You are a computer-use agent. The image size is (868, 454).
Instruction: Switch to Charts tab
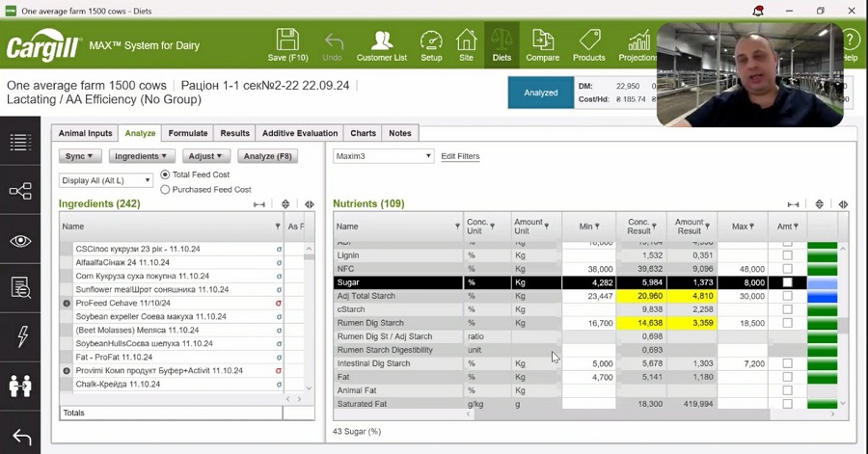(x=364, y=133)
